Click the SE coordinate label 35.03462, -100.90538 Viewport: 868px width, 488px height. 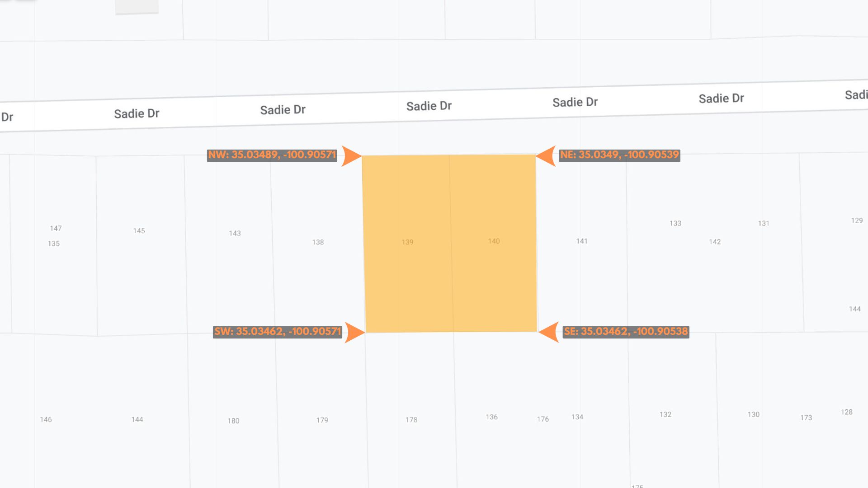626,332
